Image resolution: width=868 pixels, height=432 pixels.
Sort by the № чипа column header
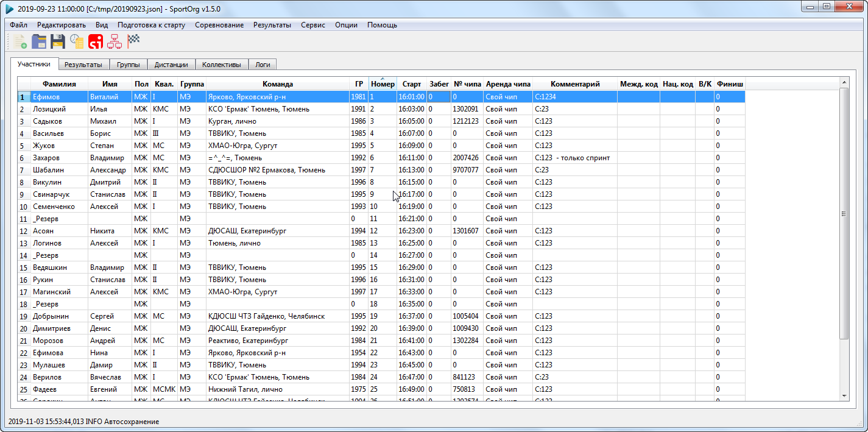coord(467,84)
